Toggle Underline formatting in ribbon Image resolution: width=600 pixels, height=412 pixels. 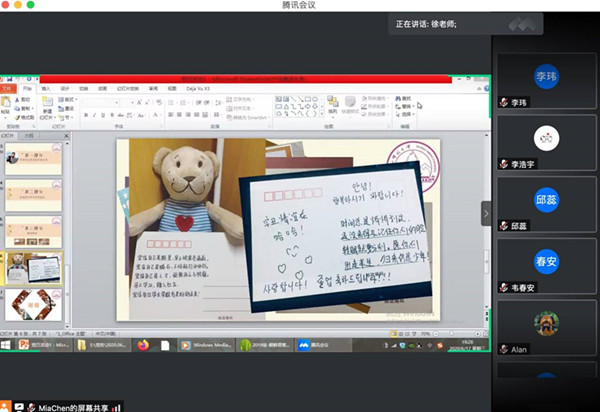(103, 115)
